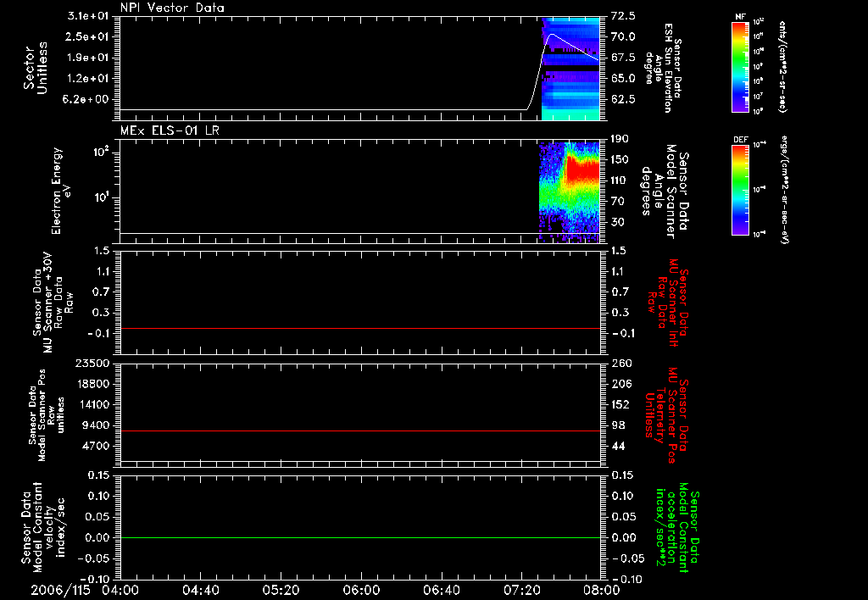Click the DEF color scale bar

point(741,190)
